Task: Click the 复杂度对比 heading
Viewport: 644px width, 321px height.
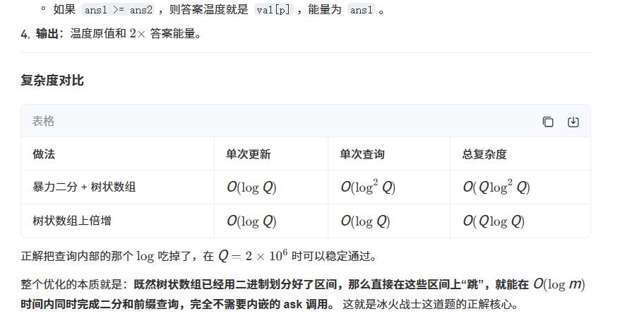Action: click(52, 80)
